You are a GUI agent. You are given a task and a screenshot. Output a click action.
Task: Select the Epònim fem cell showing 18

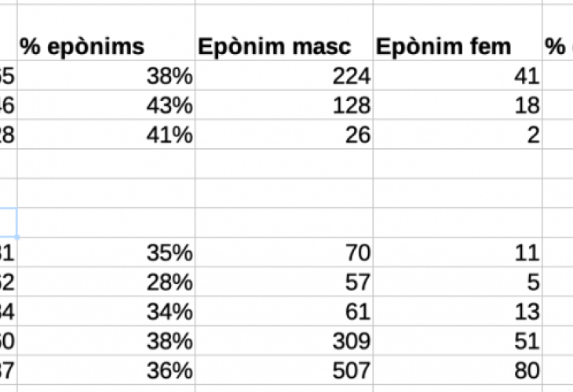(458, 105)
